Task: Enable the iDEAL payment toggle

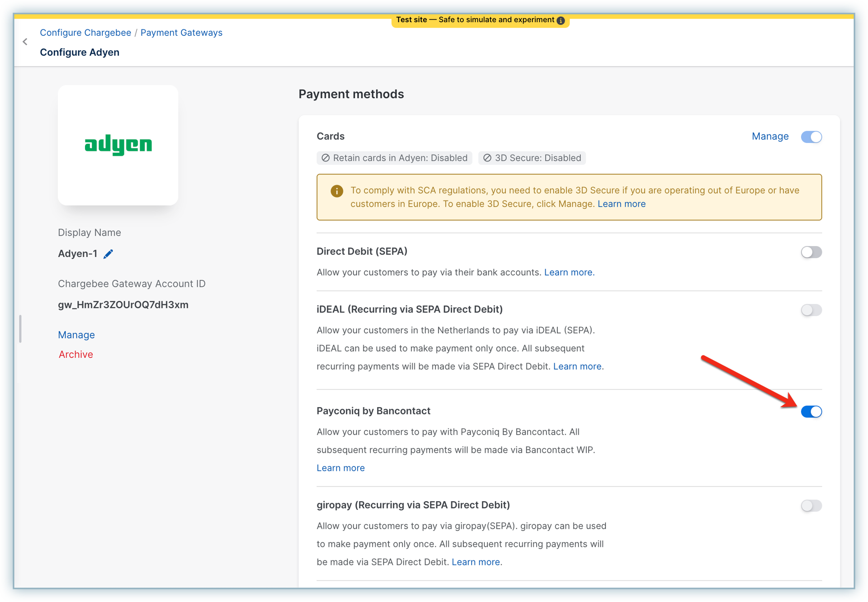Action: click(811, 310)
